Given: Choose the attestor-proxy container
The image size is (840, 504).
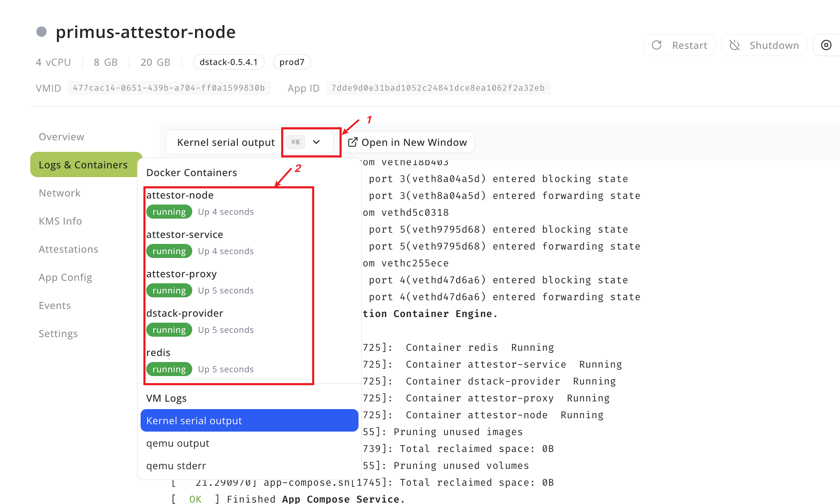Looking at the screenshot, I should point(182,274).
